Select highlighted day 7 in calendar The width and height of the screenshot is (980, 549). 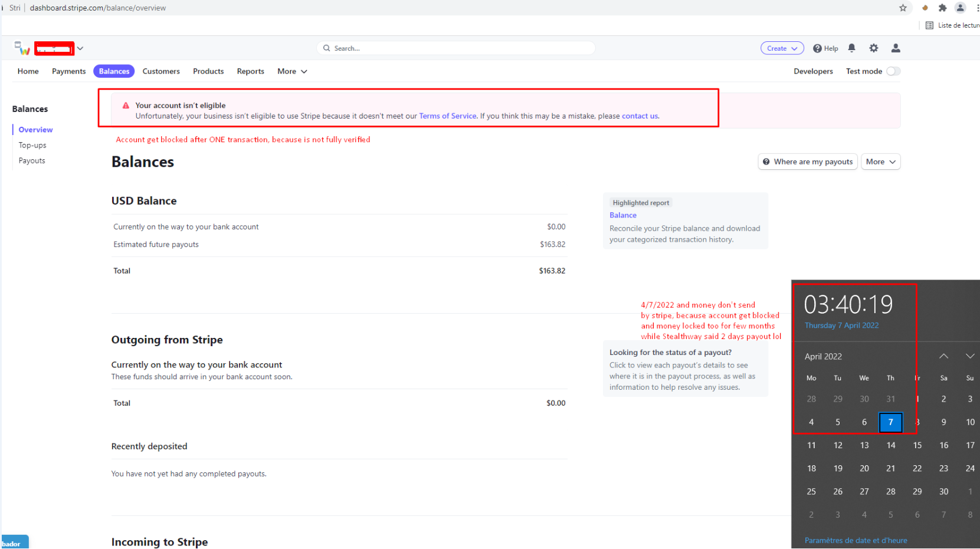[x=890, y=422]
